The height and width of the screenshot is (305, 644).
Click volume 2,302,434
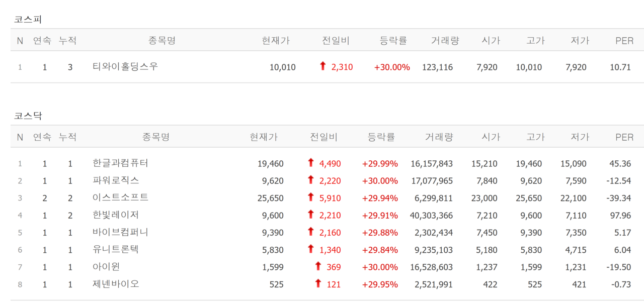coord(434,233)
